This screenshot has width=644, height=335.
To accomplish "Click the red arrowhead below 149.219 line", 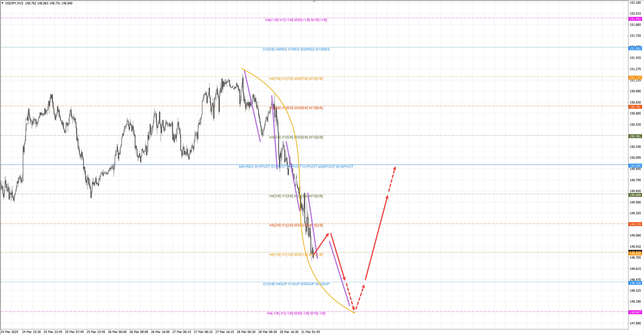I will (x=328, y=235).
